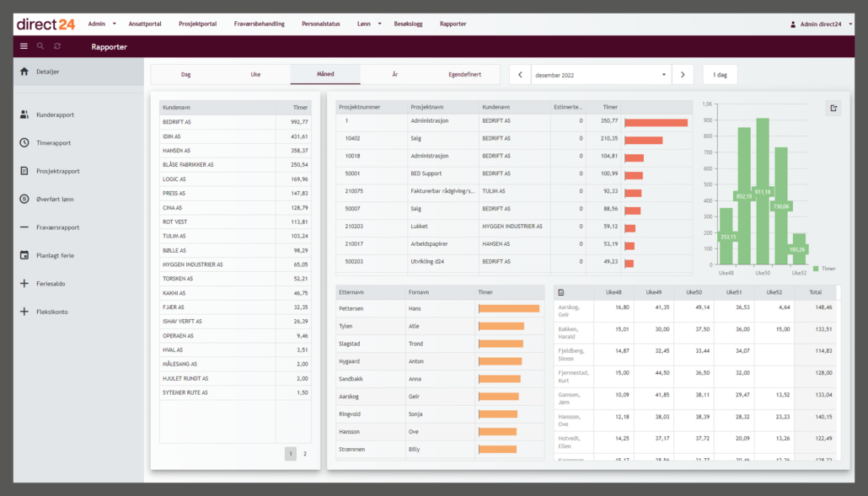Open Prosjektrapport sidebar link
Image resolution: width=868 pixels, height=496 pixels.
point(58,172)
